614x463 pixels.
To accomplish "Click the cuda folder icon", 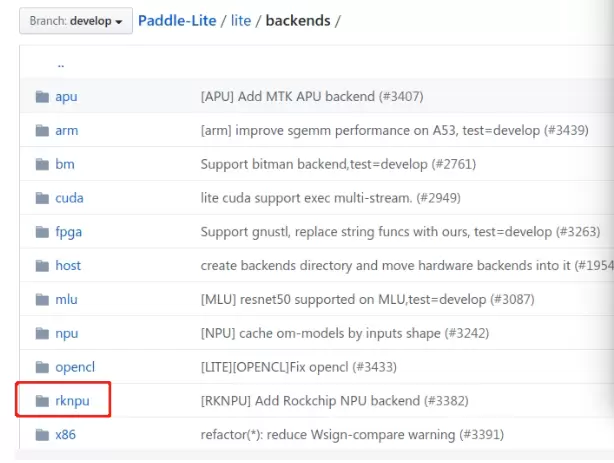I will click(x=42, y=198).
